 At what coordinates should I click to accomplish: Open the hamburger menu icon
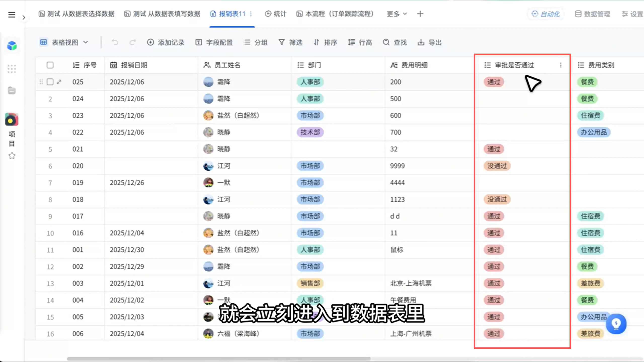click(x=12, y=15)
